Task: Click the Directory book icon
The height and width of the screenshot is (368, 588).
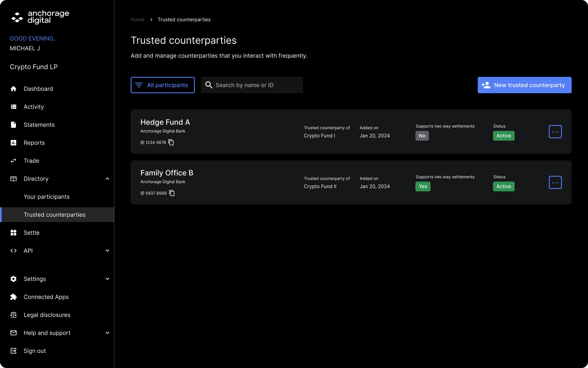Action: pyautogui.click(x=14, y=179)
